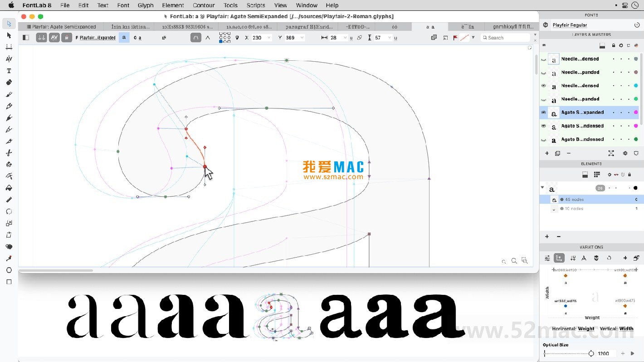
Task: Select the Type tool in the toolbar
Action: click(9, 70)
